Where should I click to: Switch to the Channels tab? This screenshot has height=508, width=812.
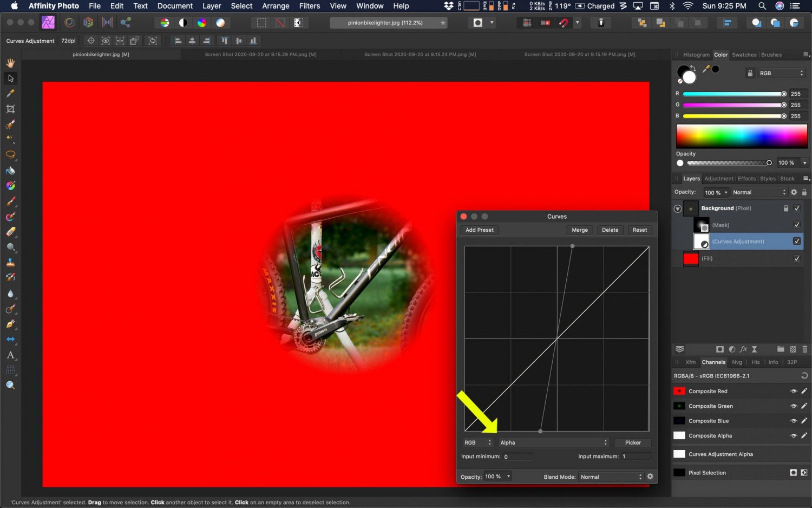713,362
